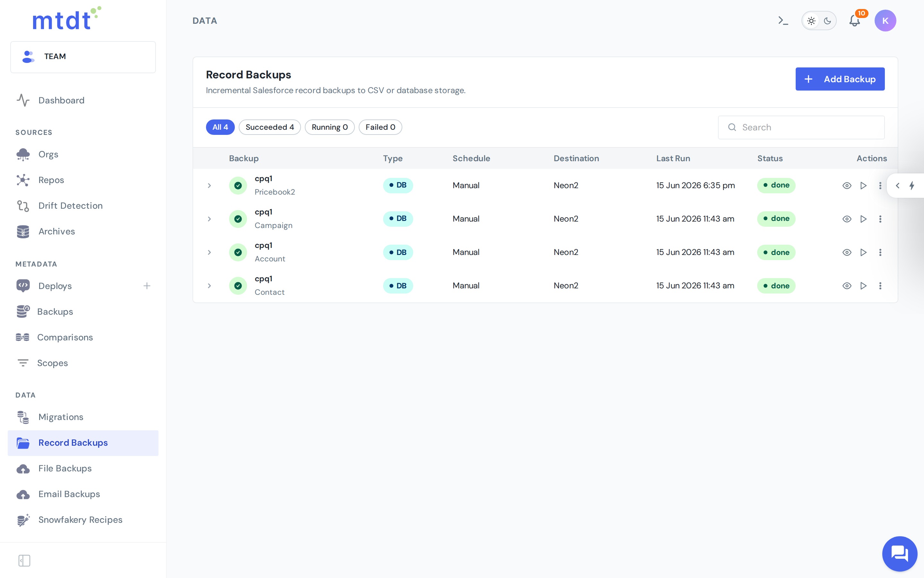Click Pricebook2 success check icon
The height and width of the screenshot is (578, 924).
coord(238,185)
